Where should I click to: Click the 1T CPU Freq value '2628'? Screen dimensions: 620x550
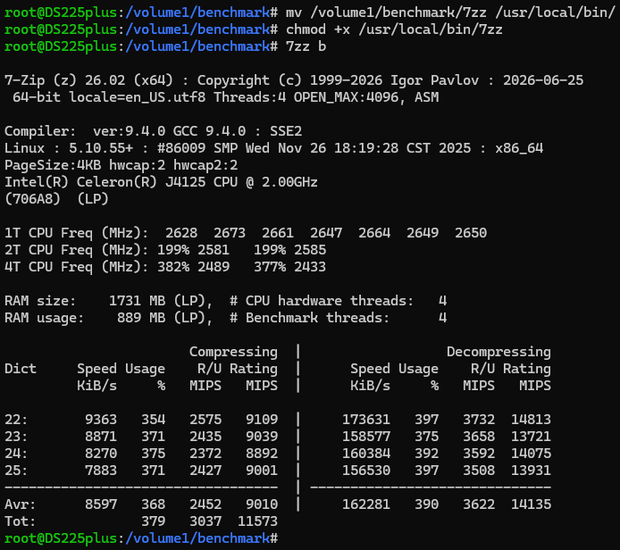click(x=181, y=233)
